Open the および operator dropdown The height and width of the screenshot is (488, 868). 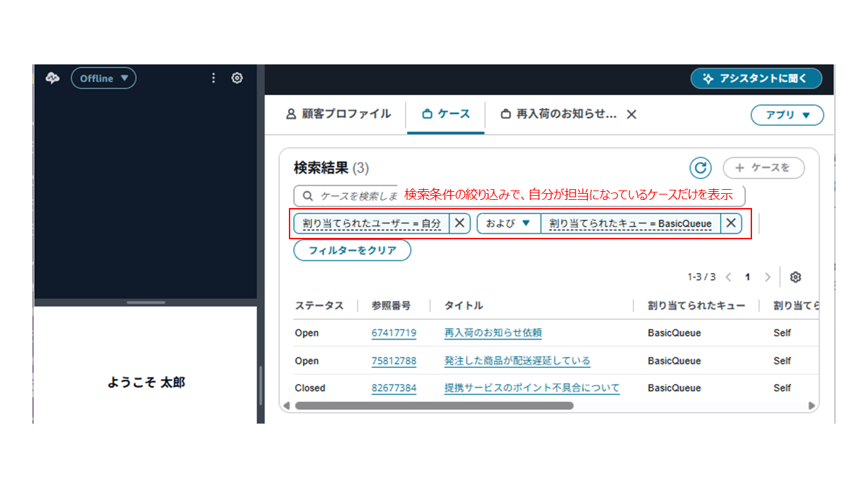coord(508,224)
